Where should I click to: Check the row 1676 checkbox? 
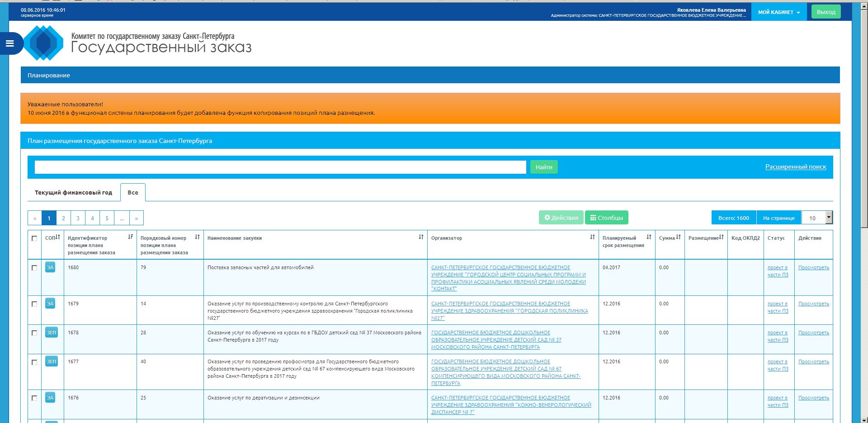(x=34, y=398)
